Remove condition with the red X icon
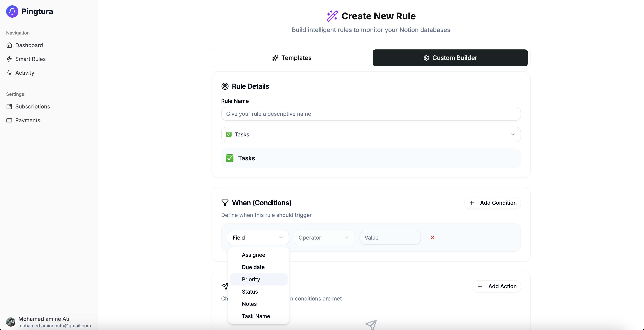The image size is (644, 330). point(432,237)
